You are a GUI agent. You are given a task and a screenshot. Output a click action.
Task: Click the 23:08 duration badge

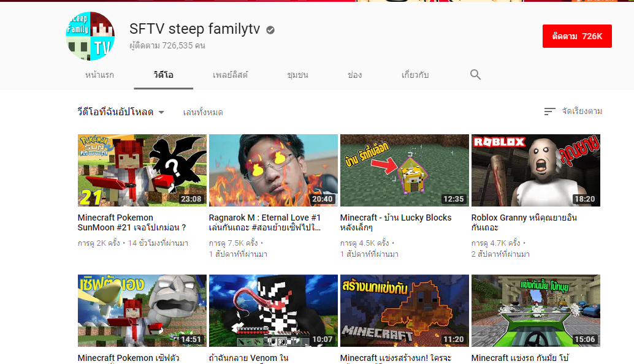coord(191,199)
